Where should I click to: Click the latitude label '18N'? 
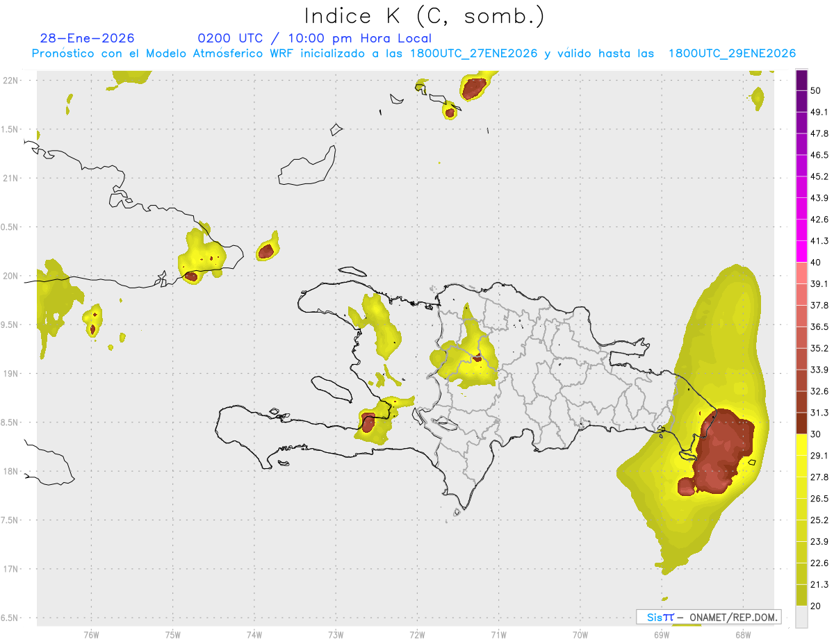pyautogui.click(x=12, y=472)
